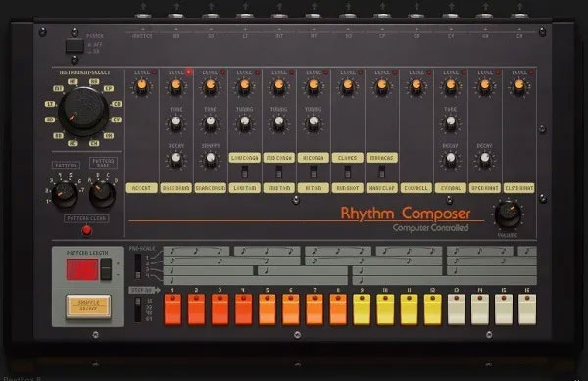Click the Pattern label box
588x381 pixels.
pyautogui.click(x=66, y=166)
